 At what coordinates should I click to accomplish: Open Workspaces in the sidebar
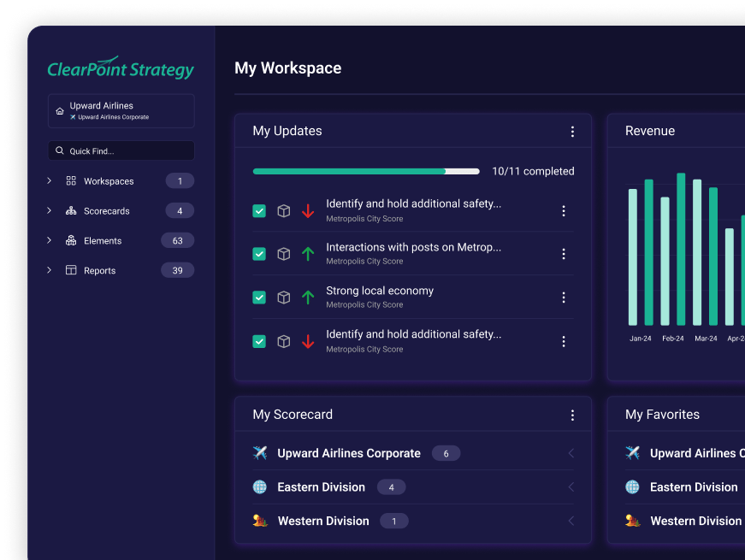click(109, 181)
